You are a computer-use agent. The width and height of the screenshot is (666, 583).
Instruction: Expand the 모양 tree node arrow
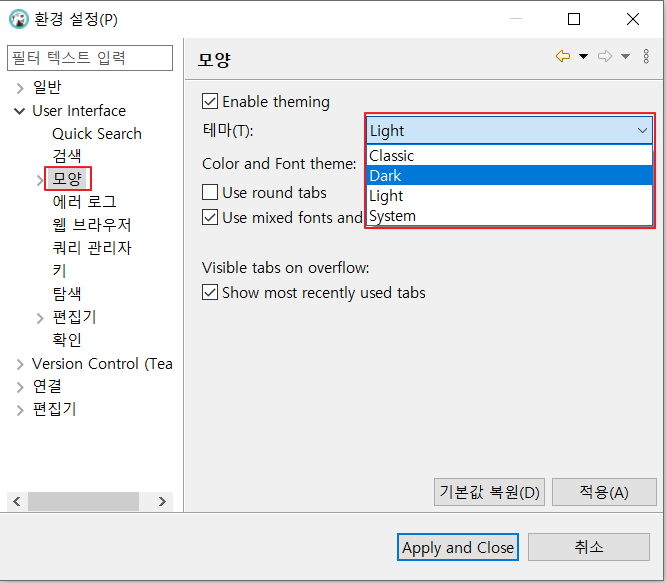tap(40, 180)
